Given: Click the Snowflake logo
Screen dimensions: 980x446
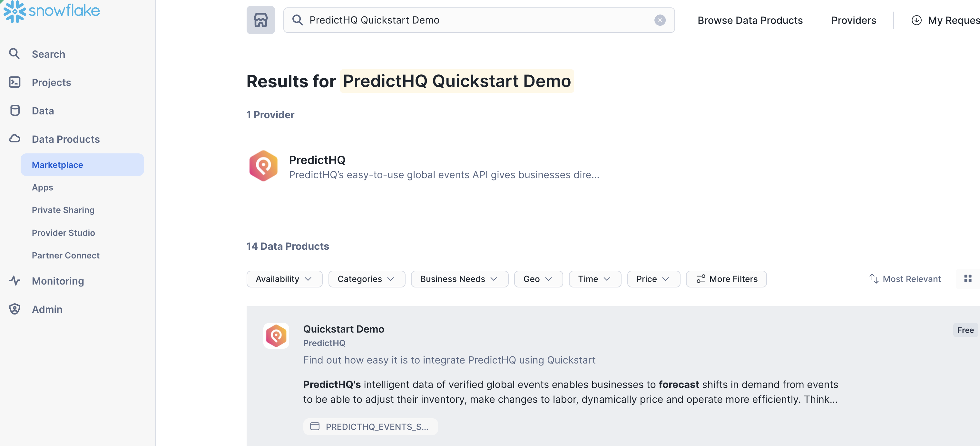Looking at the screenshot, I should (52, 11).
